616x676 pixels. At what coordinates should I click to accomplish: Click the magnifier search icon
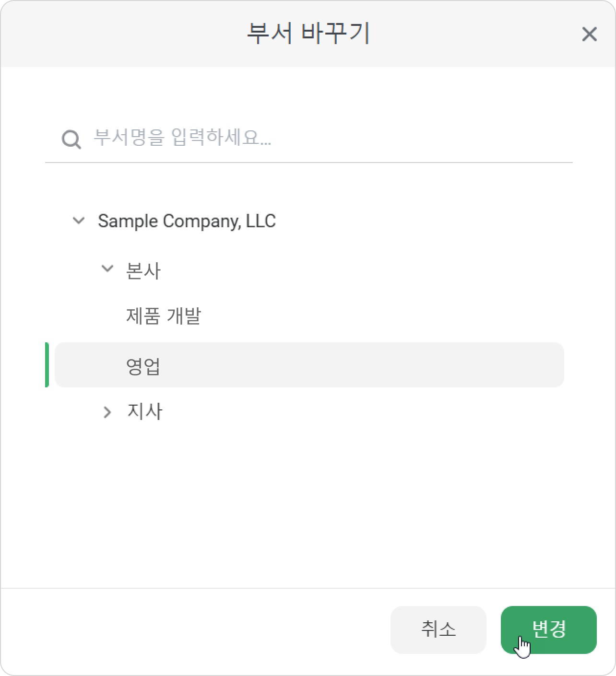[71, 140]
